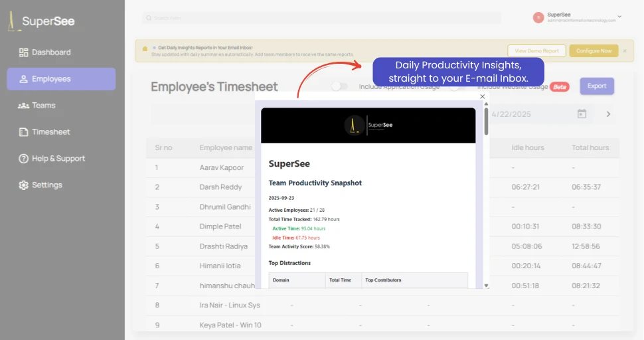Click Top Contributors column in popup

383,280
